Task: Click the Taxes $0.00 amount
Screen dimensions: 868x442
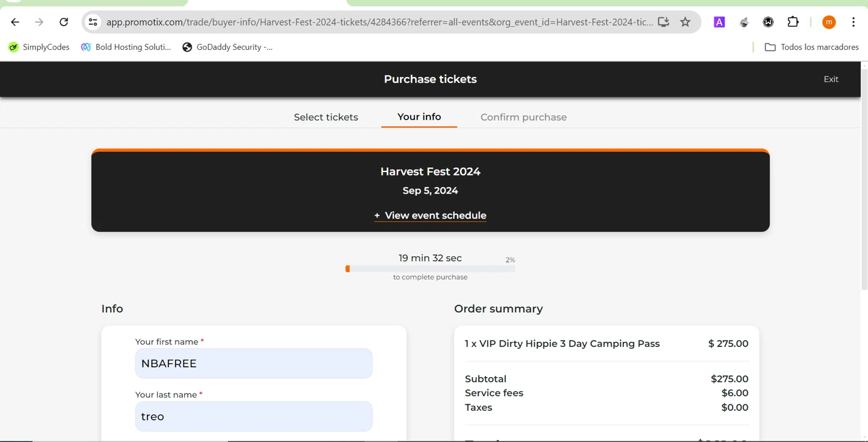Action: pyautogui.click(x=735, y=407)
